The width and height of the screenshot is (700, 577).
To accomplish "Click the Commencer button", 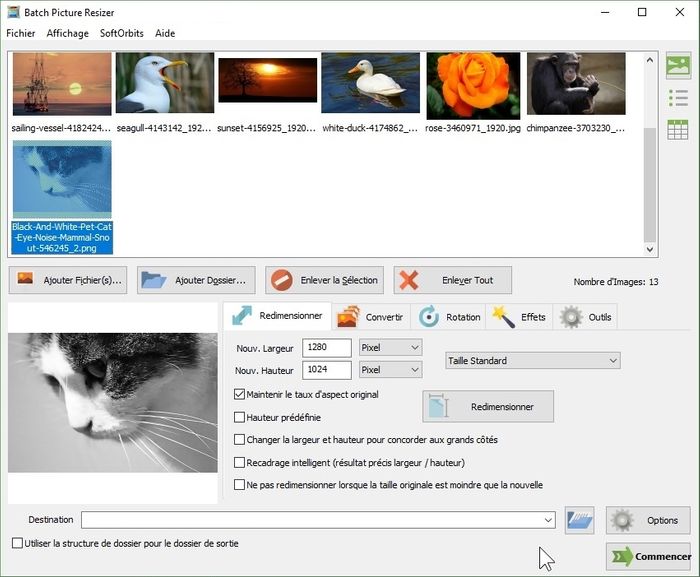I will coord(650,557).
